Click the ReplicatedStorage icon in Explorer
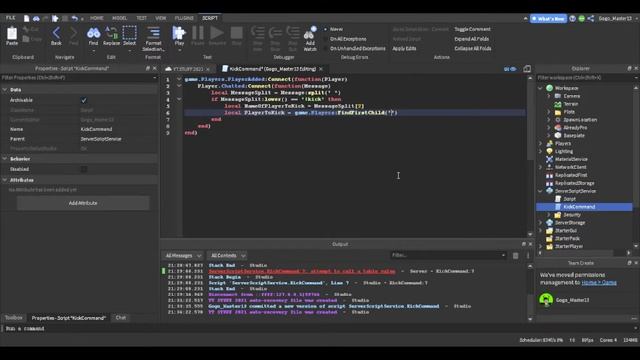Viewport: 640px width, 360px height. pos(549,183)
